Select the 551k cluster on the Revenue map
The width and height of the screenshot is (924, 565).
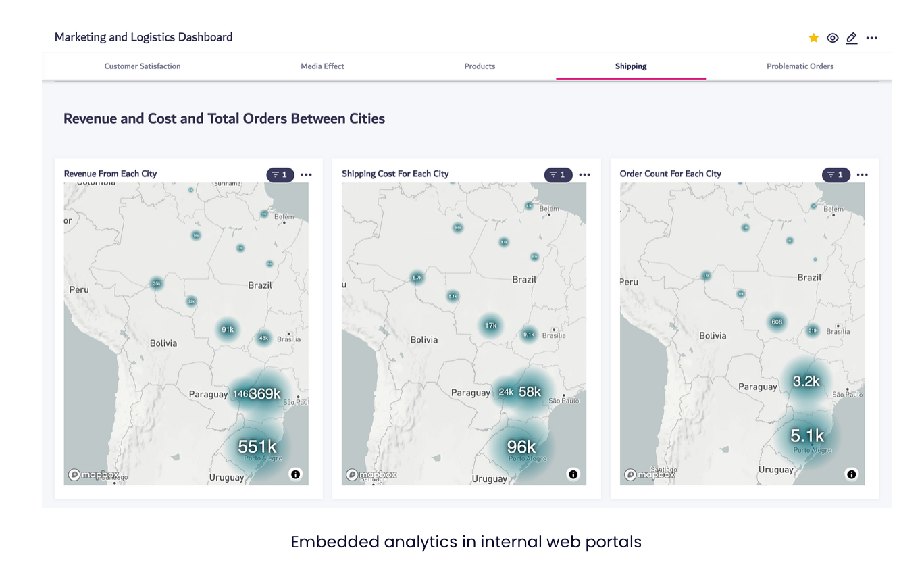click(257, 446)
